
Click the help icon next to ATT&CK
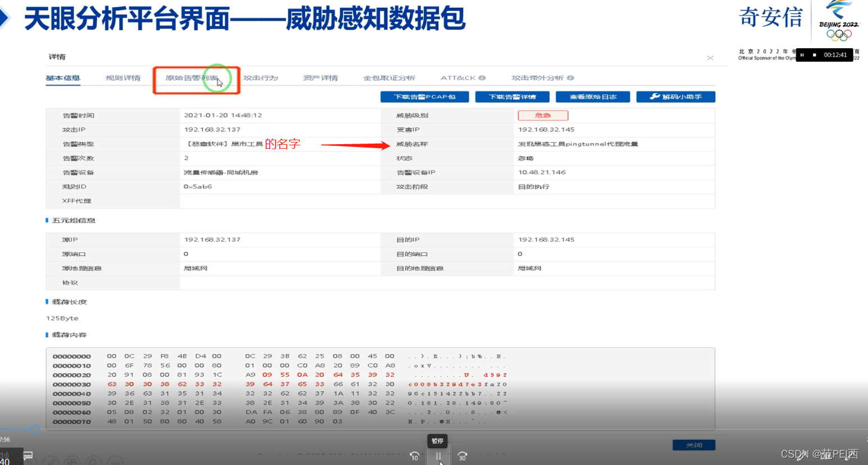(482, 78)
